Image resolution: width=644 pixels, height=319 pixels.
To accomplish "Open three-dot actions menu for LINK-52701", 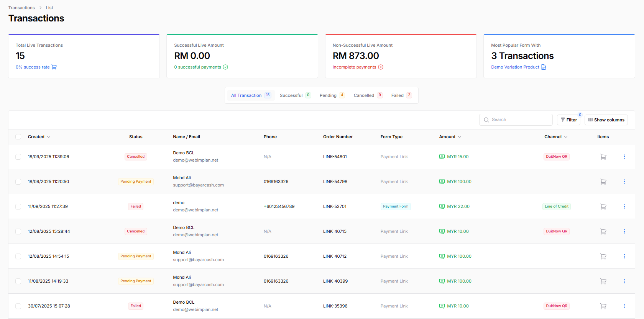I will pyautogui.click(x=624, y=206).
